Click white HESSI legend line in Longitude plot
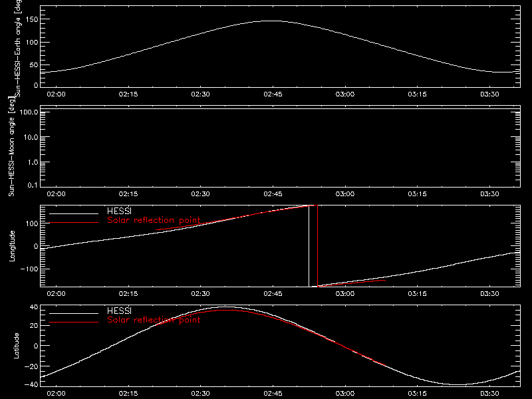This screenshot has width=532, height=399. (x=74, y=213)
